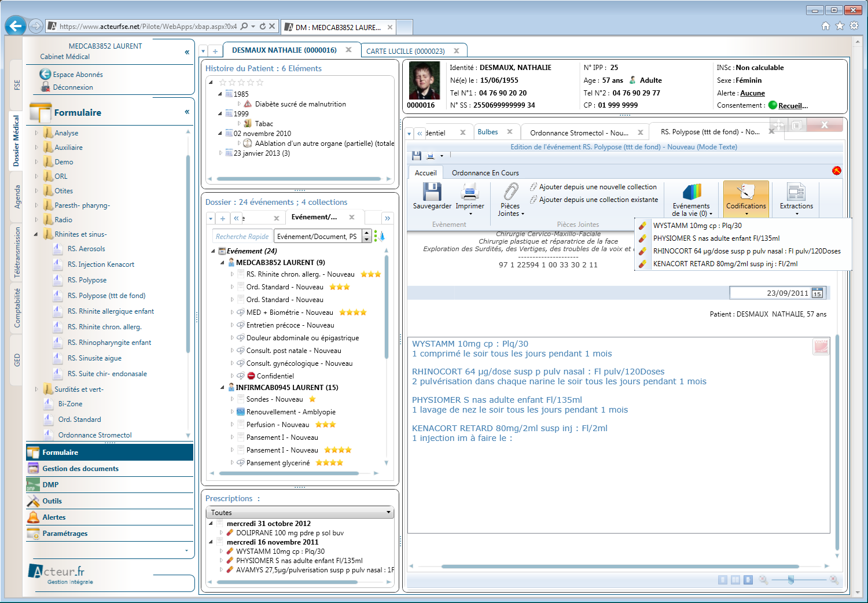Collapse the MEDCAB3852 LAURENT events group
The height and width of the screenshot is (603, 868).
pyautogui.click(x=222, y=263)
